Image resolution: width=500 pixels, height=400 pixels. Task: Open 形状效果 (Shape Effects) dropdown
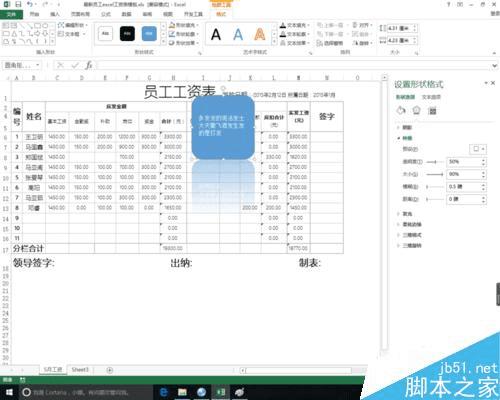click(x=184, y=43)
